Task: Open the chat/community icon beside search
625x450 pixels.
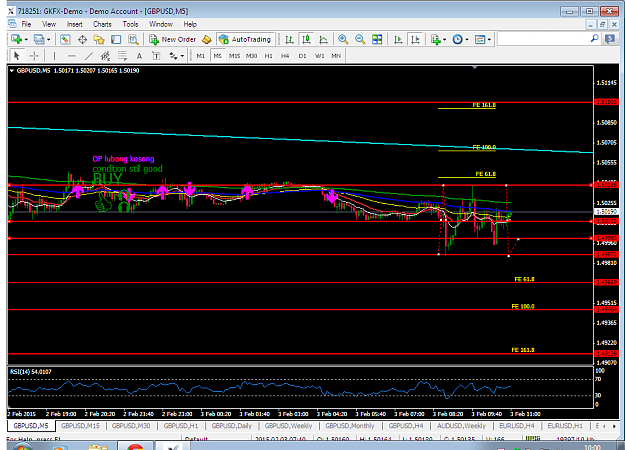Action: click(609, 39)
